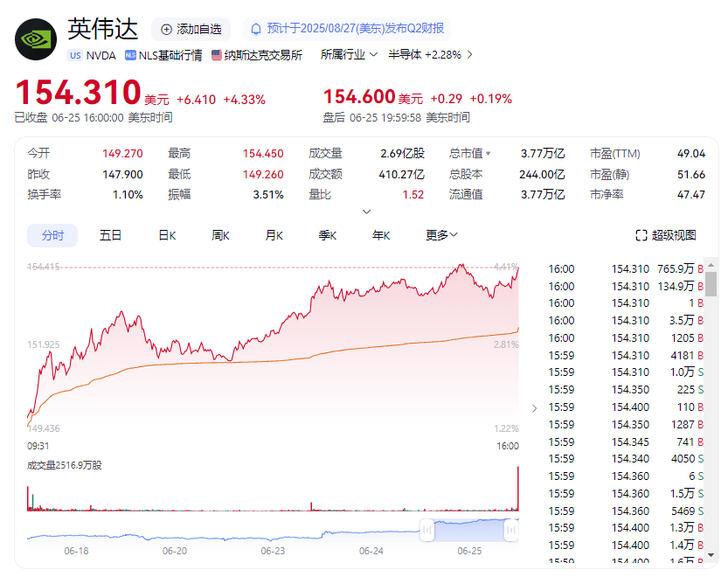This screenshot has width=728, height=577.
Task: Click 量比 value 1.52
Action: pos(413,195)
